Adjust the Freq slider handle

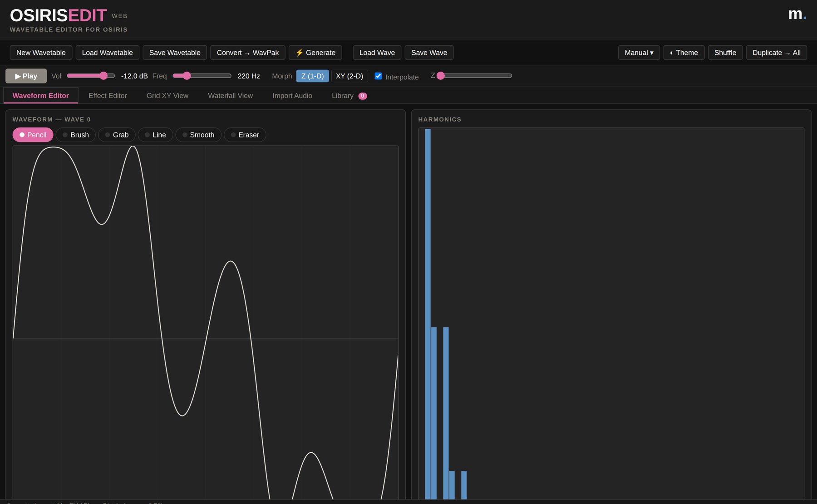pos(187,76)
